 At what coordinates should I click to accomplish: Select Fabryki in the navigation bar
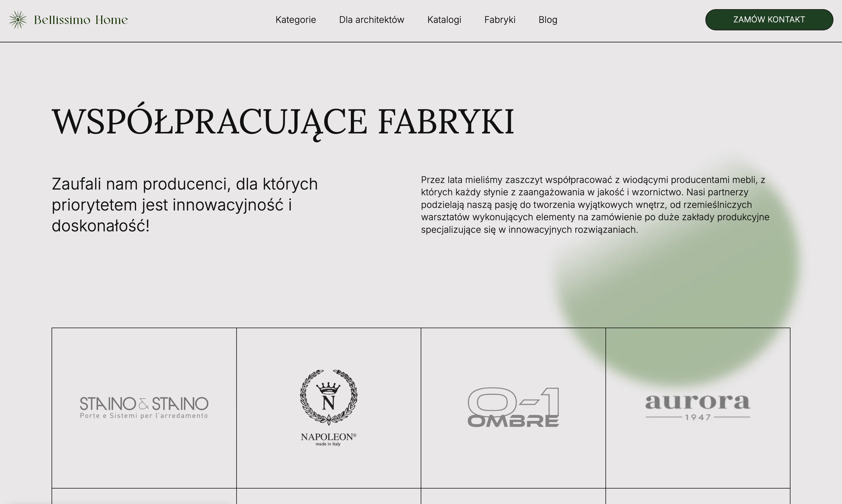point(500,20)
